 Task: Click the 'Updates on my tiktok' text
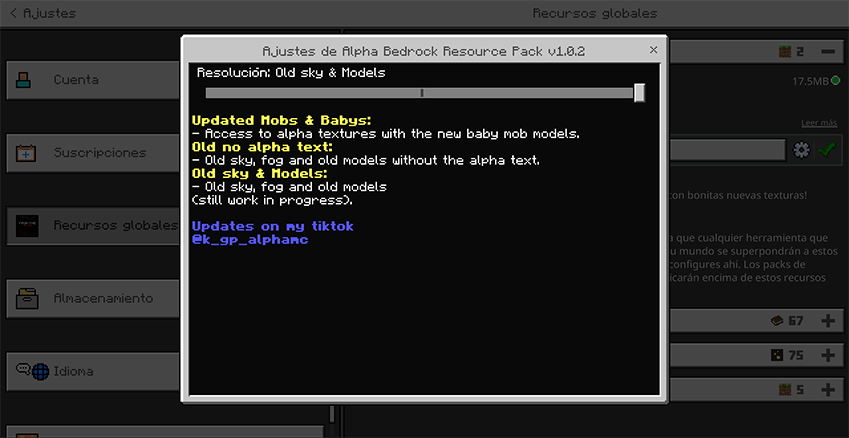pyautogui.click(x=272, y=226)
